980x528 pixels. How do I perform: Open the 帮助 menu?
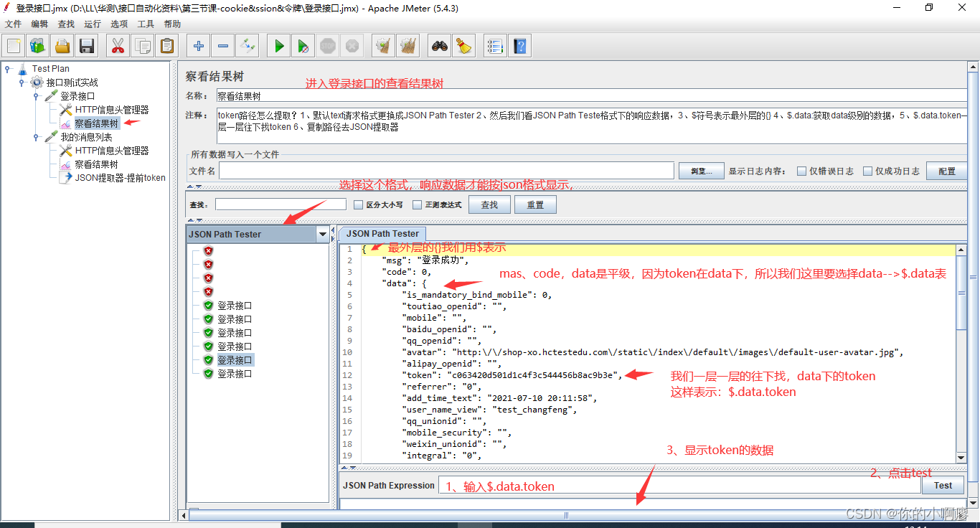click(x=172, y=24)
